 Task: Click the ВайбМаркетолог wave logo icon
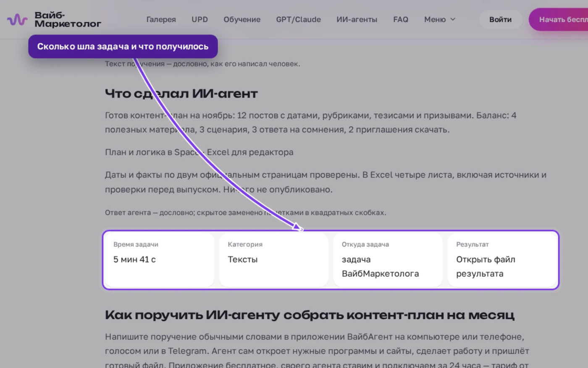[x=17, y=19]
